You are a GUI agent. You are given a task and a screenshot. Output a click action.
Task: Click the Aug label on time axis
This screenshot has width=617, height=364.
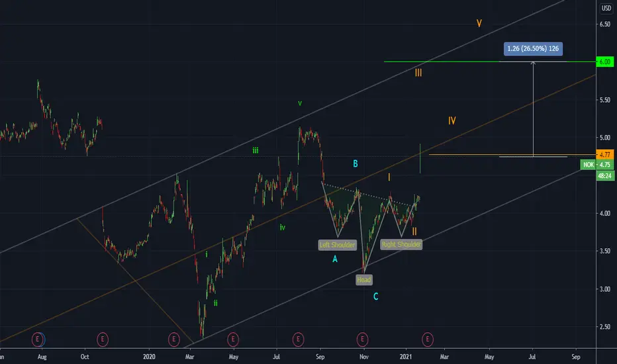(42, 357)
